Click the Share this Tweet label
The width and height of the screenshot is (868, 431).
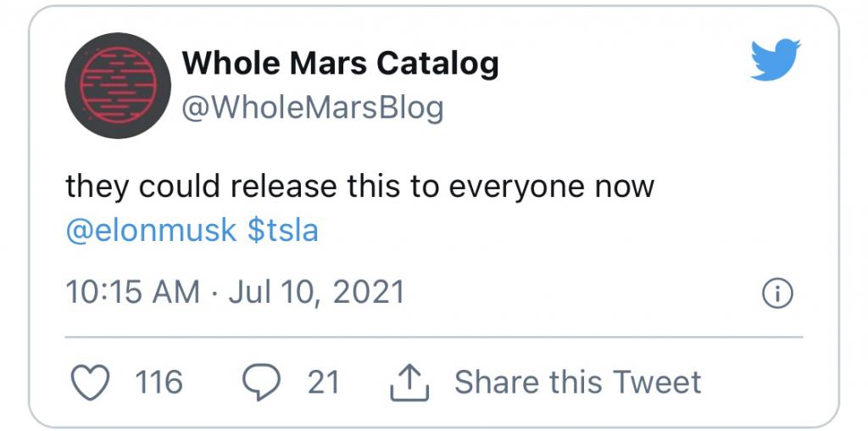click(578, 383)
